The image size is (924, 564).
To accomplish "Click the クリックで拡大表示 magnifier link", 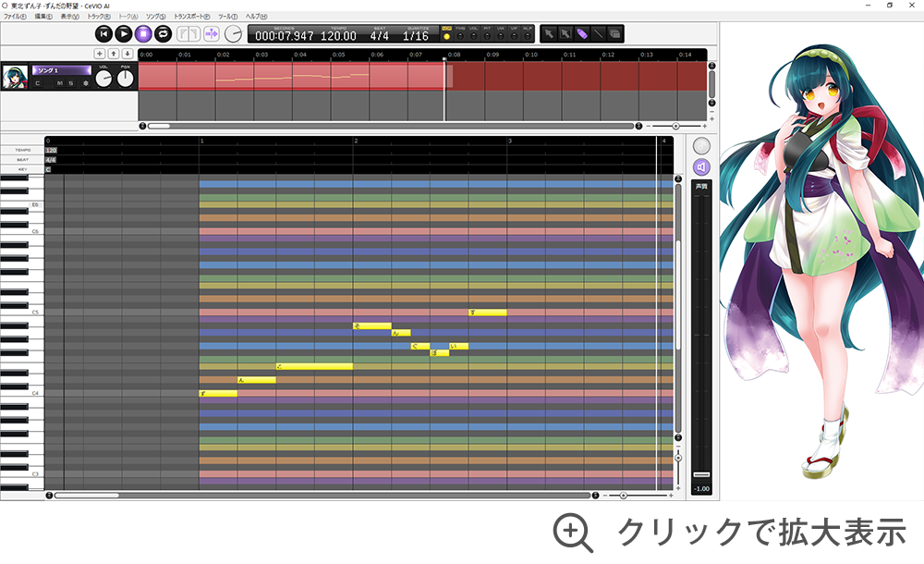I will (730, 533).
